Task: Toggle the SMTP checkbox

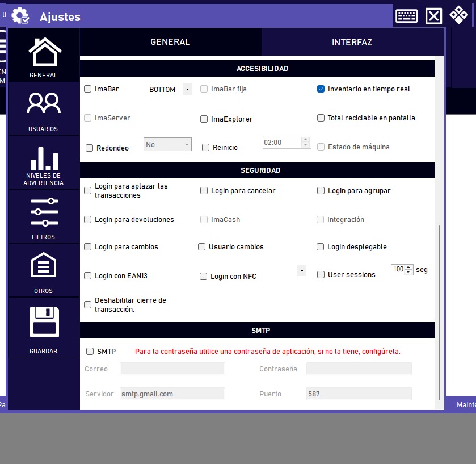Action: 90,352
